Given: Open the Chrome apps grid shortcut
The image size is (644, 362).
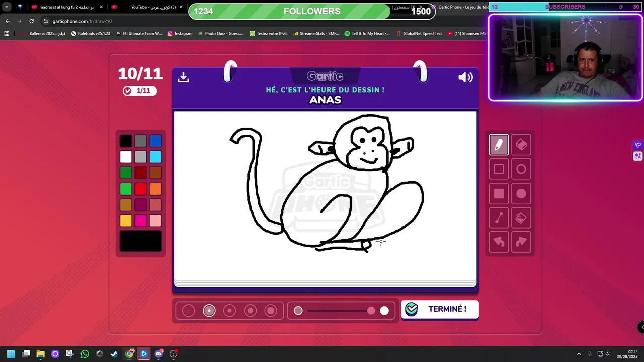Looking at the screenshot, I should click(x=7, y=34).
